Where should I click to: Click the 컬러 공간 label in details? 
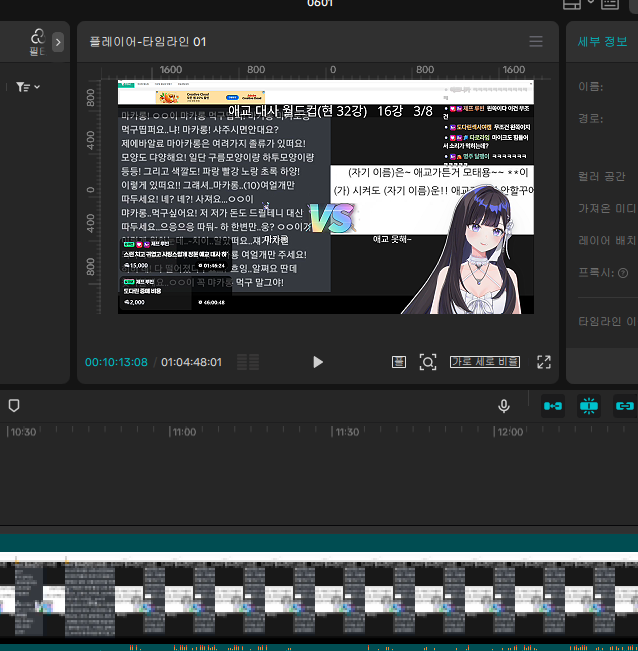click(x=601, y=176)
